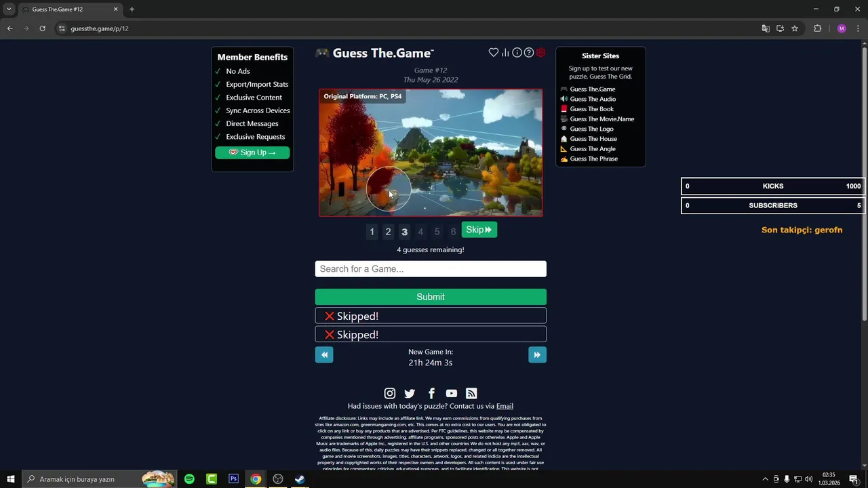Open the Chrome three-dot menu

click(858, 28)
